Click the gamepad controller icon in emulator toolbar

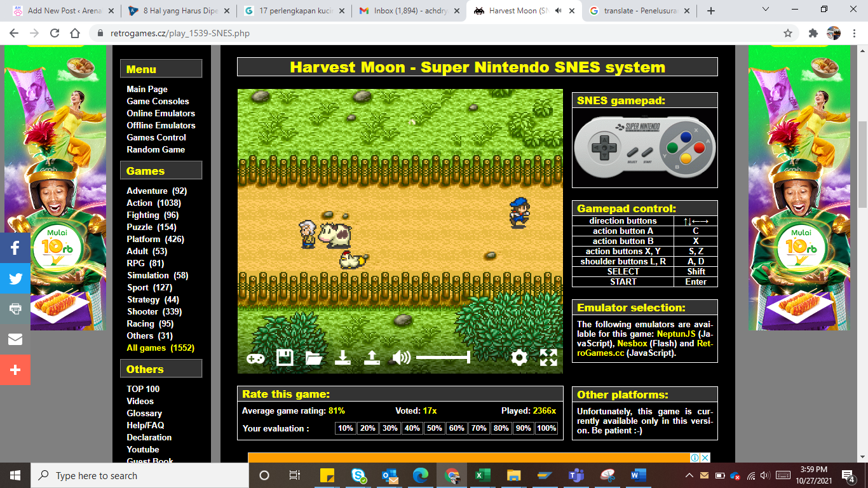coord(255,358)
